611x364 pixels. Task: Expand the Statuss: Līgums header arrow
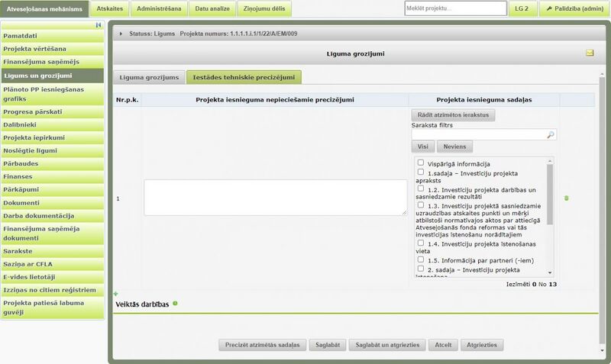pos(121,34)
